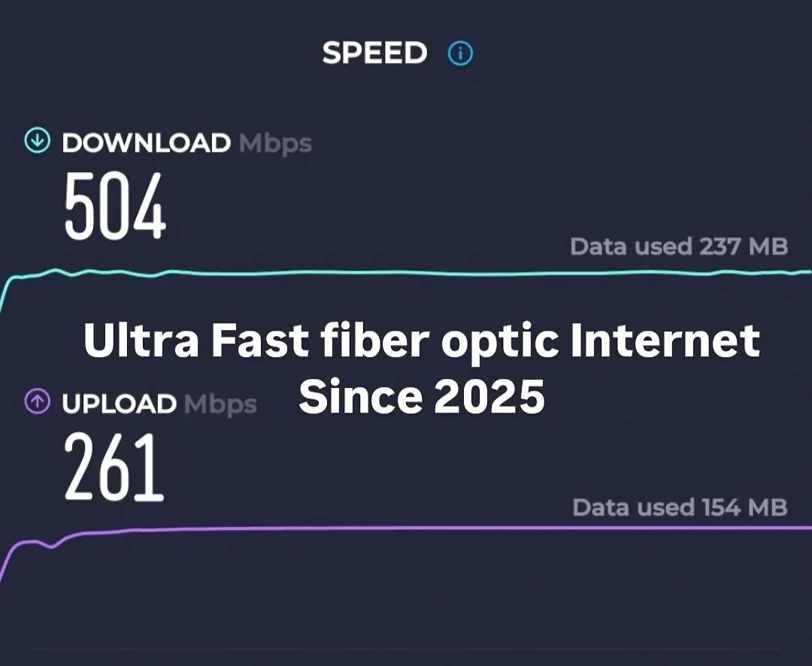Click the Ultra Fast fiber optic Internet text
Viewport: 812px width, 666px height.
coord(422,341)
